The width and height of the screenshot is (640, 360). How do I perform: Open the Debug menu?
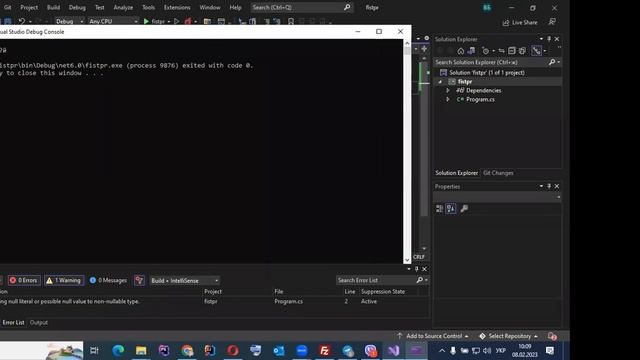point(77,7)
